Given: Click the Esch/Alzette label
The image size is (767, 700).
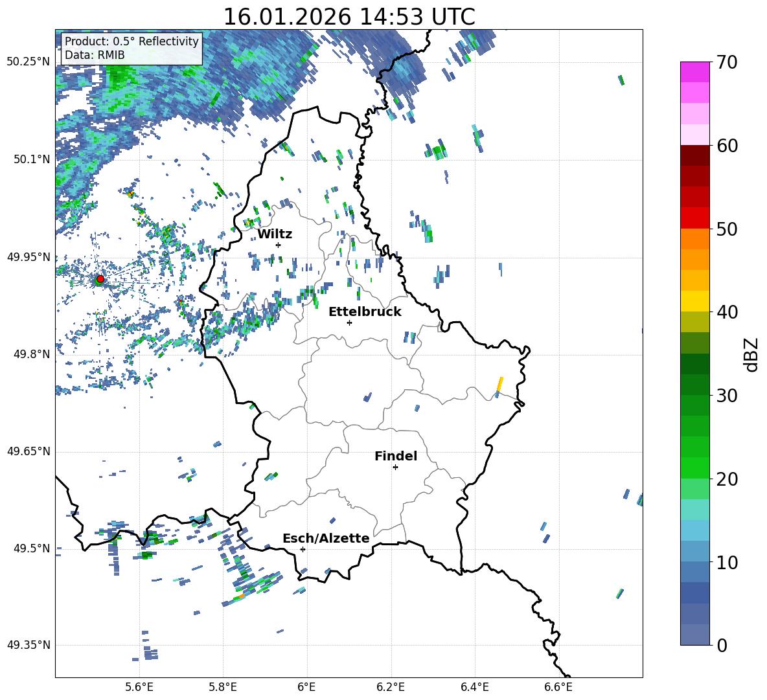Looking at the screenshot, I should tap(326, 538).
